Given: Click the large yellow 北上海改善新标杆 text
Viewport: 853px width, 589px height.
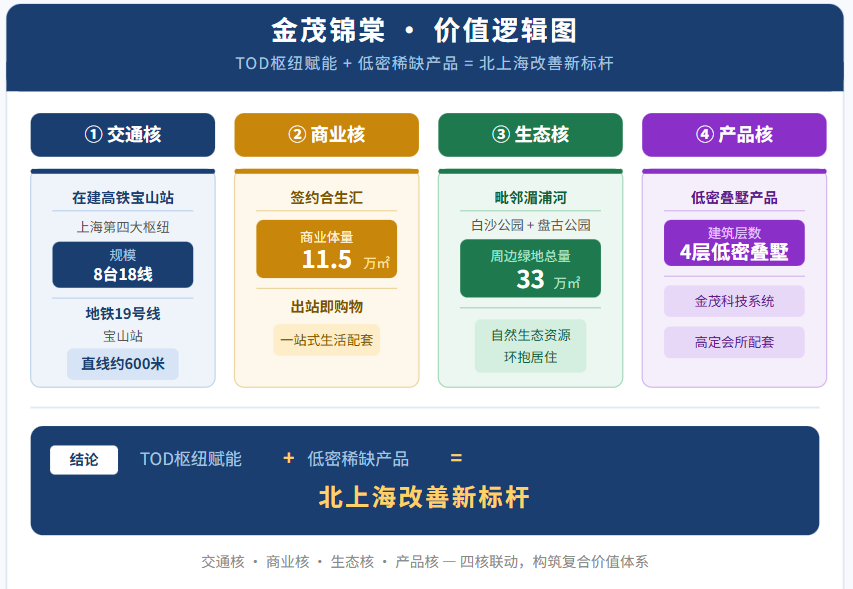Looking at the screenshot, I should (424, 497).
